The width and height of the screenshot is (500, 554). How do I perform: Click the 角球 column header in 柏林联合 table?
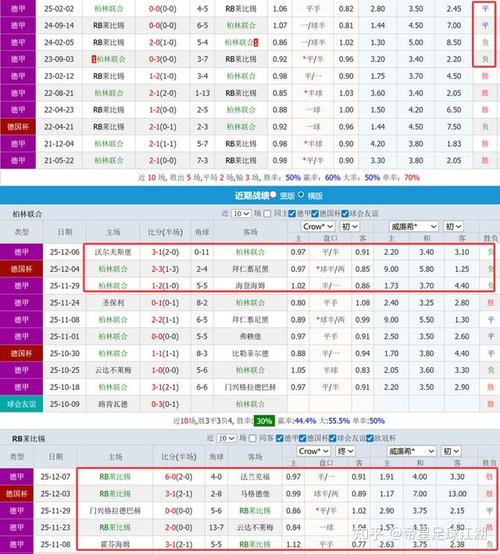202,232
